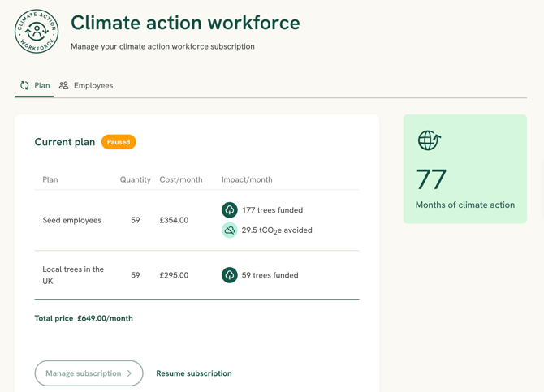
Task: Select the Local trees in the UK plan name
Action: point(73,275)
